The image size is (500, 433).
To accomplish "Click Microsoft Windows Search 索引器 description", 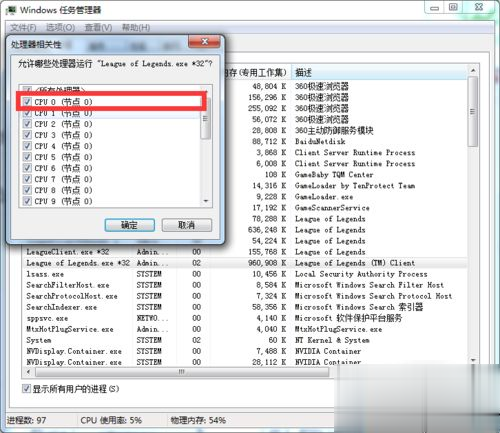I will [359, 307].
